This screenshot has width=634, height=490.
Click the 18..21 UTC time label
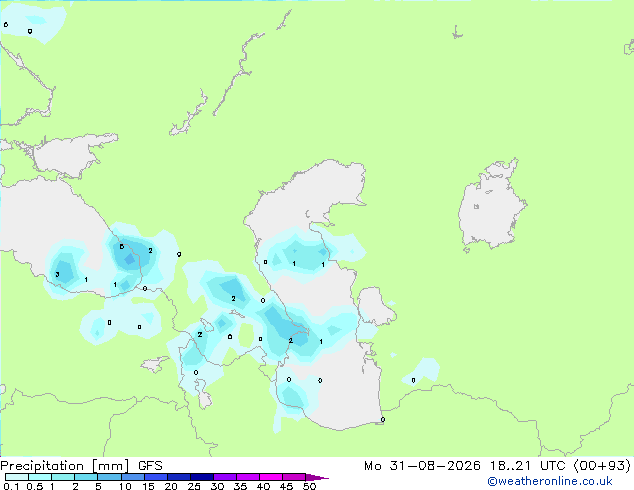tap(528, 466)
